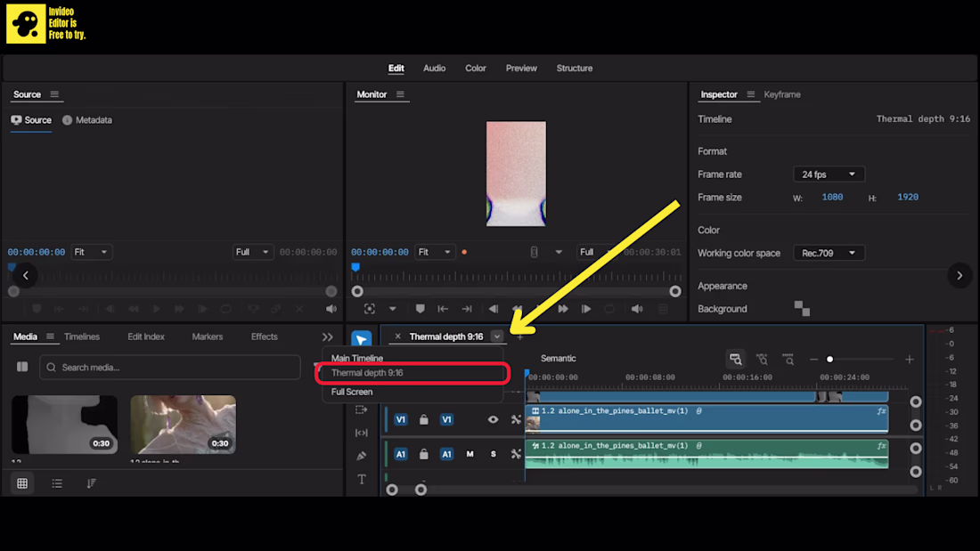Select the arrow selection tool in timeline

tap(361, 338)
